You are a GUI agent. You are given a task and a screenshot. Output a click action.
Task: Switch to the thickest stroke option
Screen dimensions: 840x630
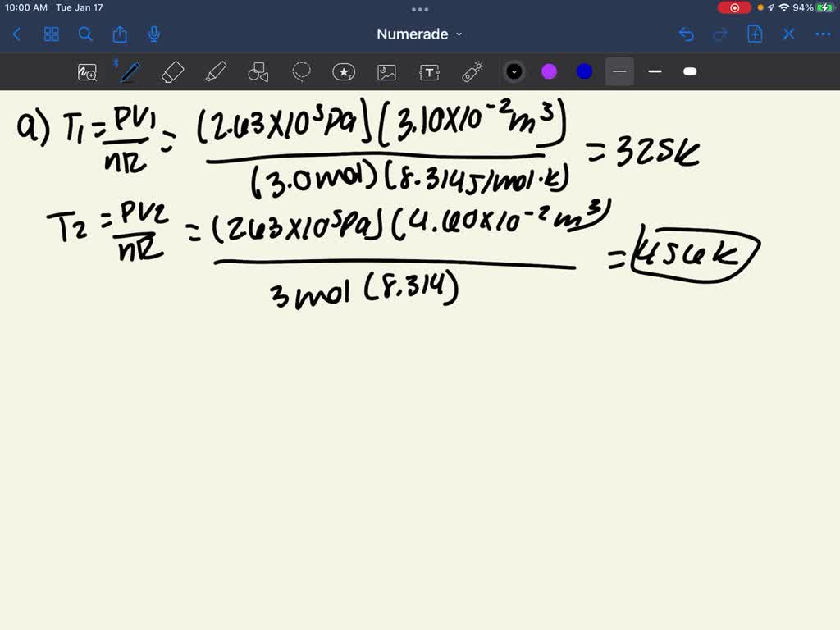tap(689, 72)
